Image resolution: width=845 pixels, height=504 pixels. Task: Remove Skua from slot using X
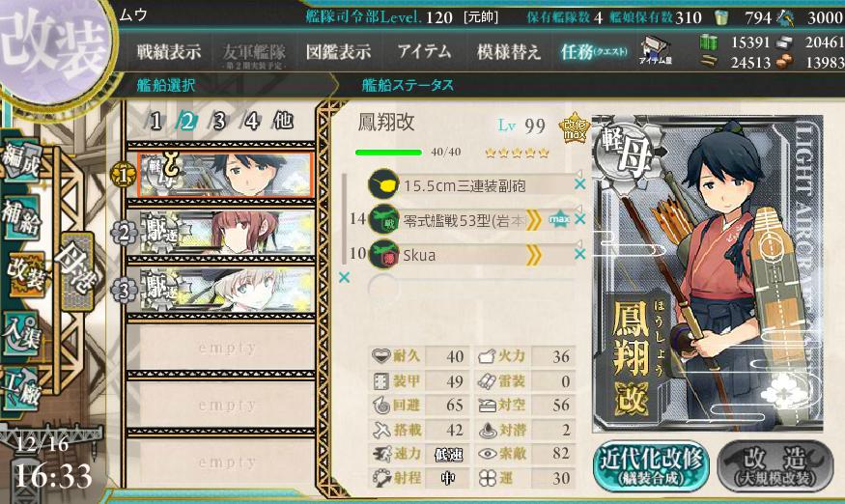pos(579,254)
